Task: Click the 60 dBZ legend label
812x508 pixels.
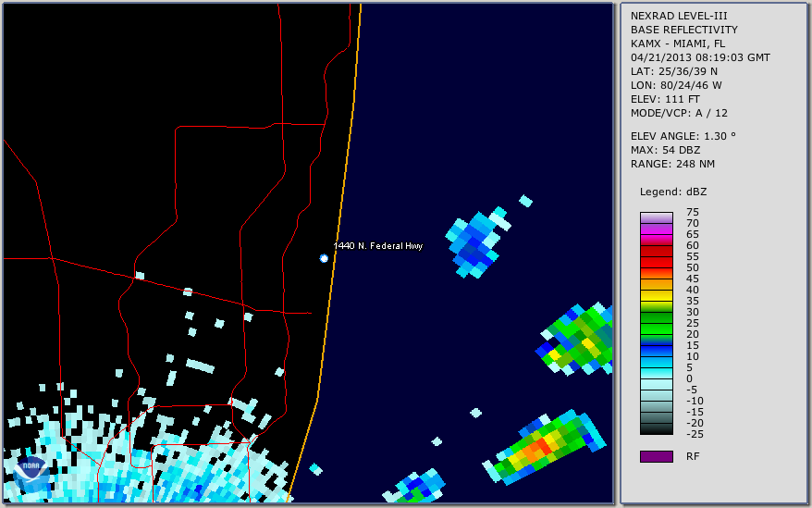Action: tap(693, 245)
